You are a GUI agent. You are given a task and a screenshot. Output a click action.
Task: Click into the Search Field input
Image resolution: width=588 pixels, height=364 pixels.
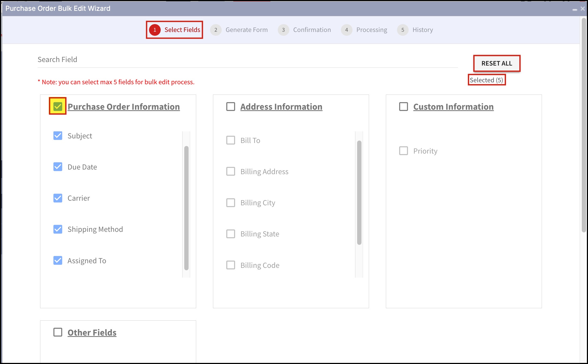(247, 60)
